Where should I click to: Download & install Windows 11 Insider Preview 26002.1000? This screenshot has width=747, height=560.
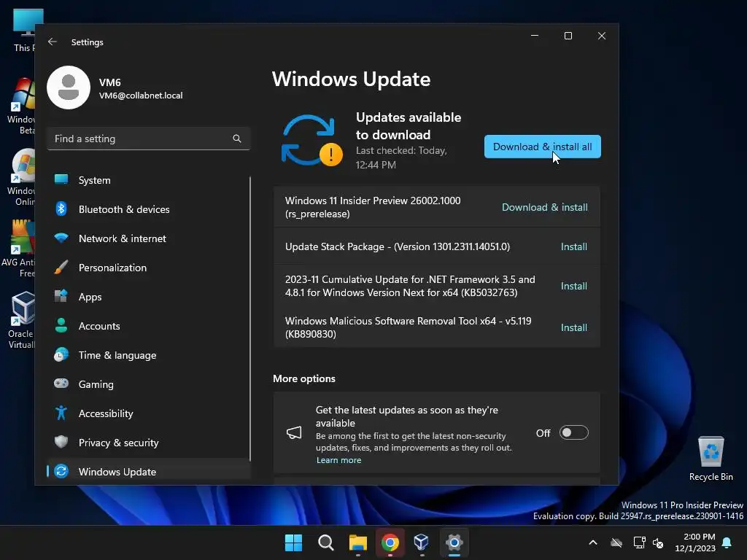544,207
